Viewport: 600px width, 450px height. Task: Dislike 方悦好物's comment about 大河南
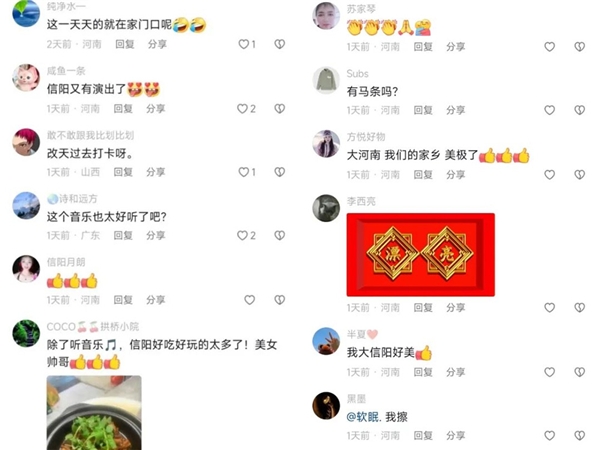click(x=580, y=174)
